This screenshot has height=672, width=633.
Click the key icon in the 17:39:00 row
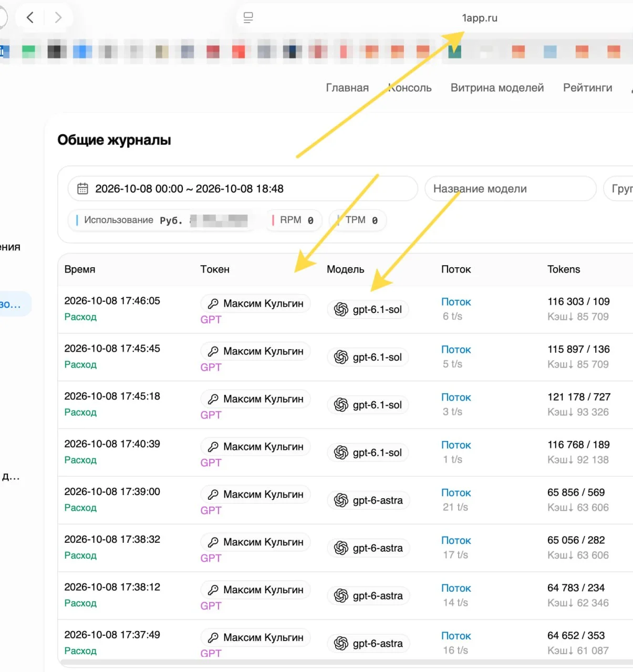pos(213,495)
